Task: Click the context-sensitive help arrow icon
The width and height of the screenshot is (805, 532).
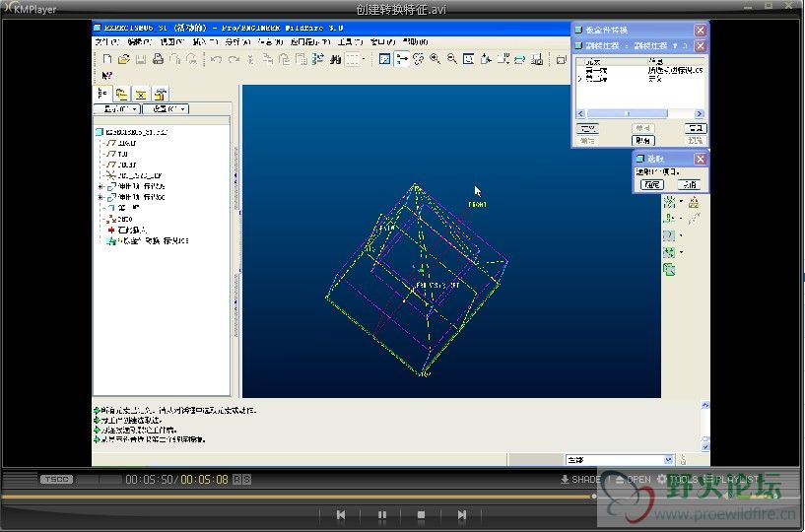Action: 106,76
